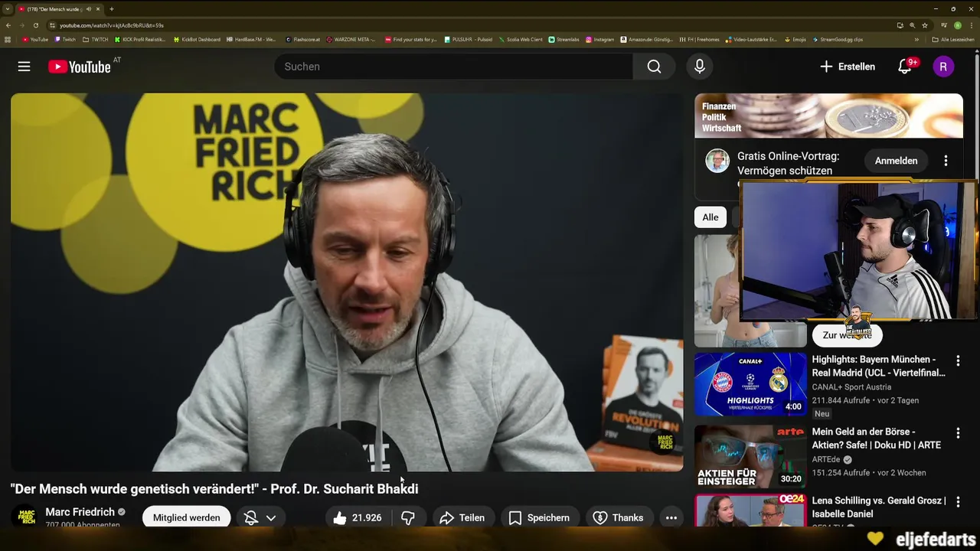Click the ARTEde channel name
Viewport: 980px width, 551px height.
click(827, 460)
